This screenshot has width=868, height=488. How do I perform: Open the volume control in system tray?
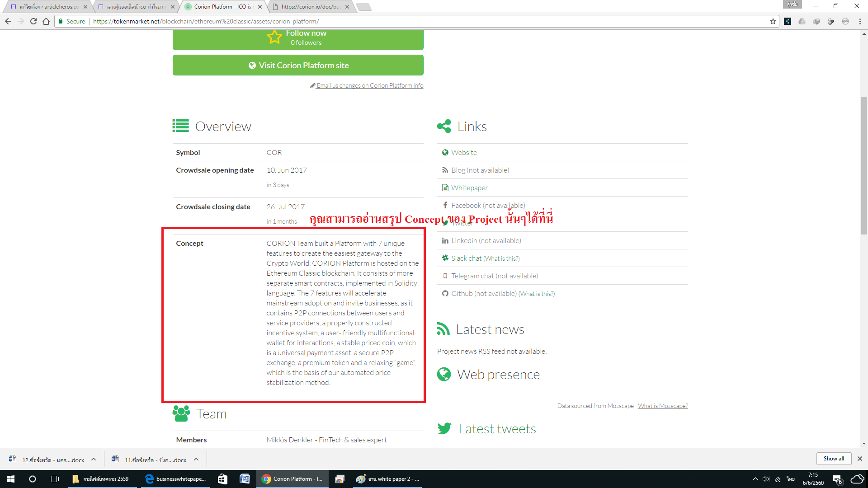pyautogui.click(x=766, y=479)
